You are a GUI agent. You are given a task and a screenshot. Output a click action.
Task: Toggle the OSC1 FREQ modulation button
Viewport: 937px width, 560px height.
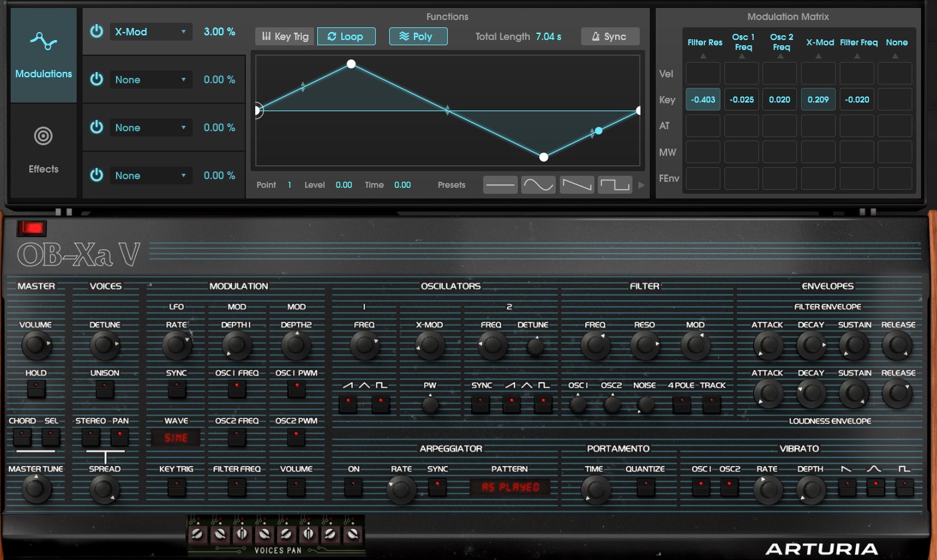[237, 389]
